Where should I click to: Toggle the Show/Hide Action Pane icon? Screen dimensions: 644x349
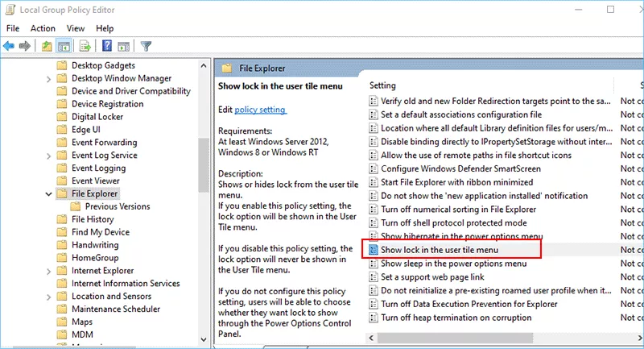123,46
